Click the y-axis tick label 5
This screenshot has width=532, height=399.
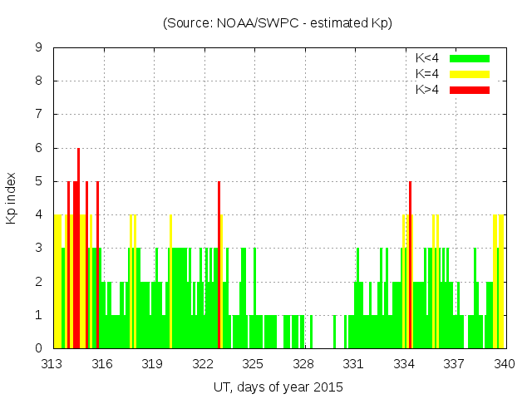pyautogui.click(x=39, y=181)
